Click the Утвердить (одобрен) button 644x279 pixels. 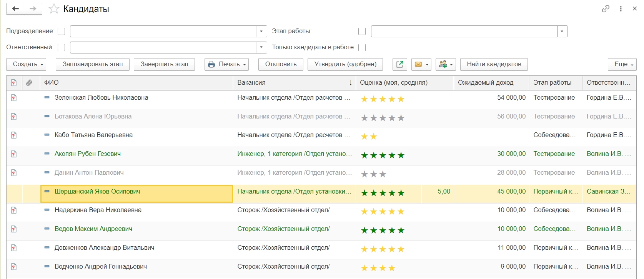coord(345,64)
